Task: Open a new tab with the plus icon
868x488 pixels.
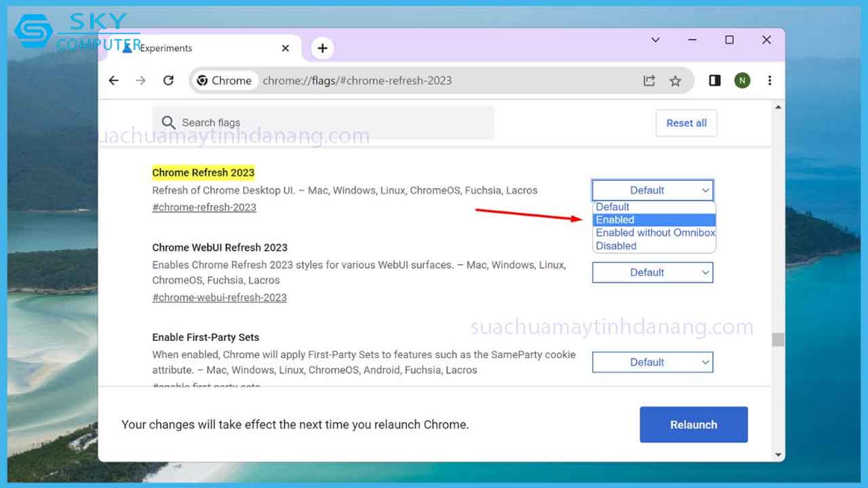Action: [x=322, y=48]
